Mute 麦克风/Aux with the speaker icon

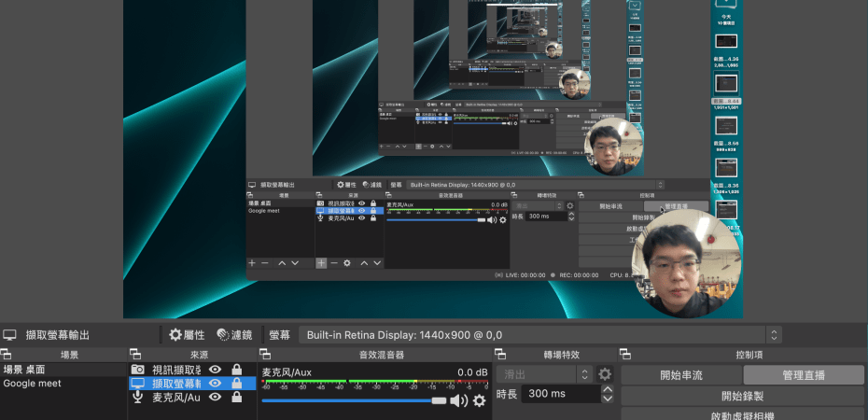pos(458,400)
